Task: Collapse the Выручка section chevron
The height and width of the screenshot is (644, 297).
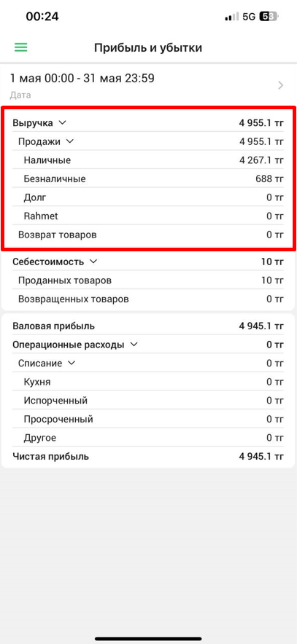Action: click(x=62, y=122)
